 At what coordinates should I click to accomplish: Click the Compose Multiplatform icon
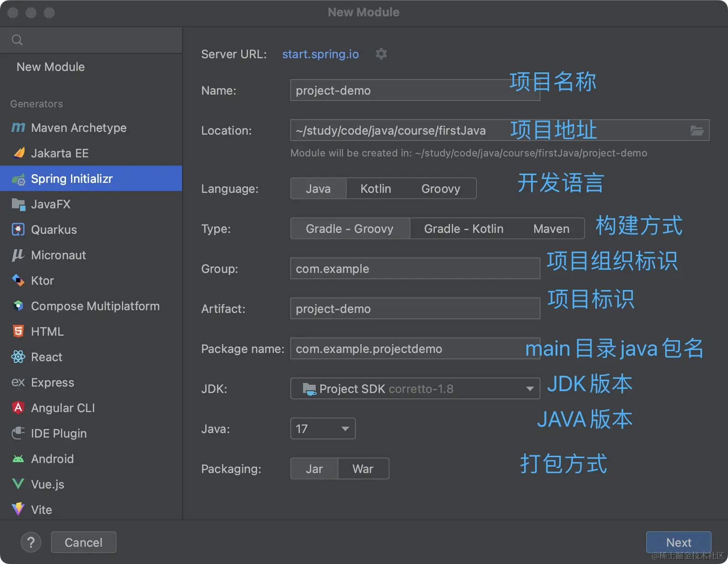pos(18,306)
